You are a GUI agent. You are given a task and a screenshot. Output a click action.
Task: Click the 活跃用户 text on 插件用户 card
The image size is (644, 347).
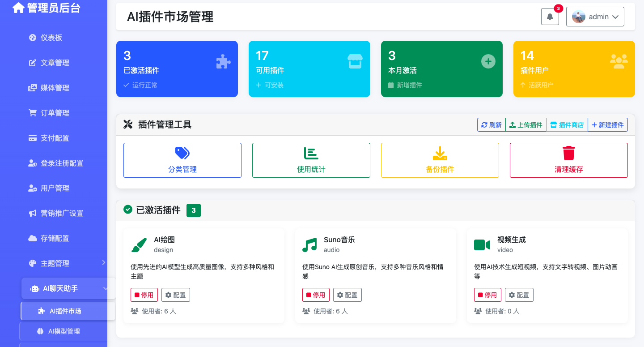(541, 85)
